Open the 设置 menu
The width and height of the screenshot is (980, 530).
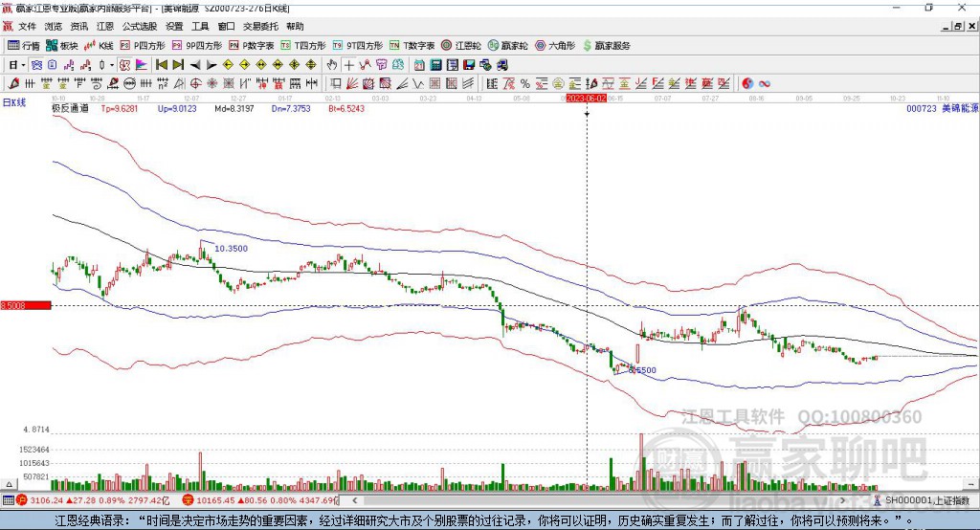pyautogui.click(x=174, y=26)
